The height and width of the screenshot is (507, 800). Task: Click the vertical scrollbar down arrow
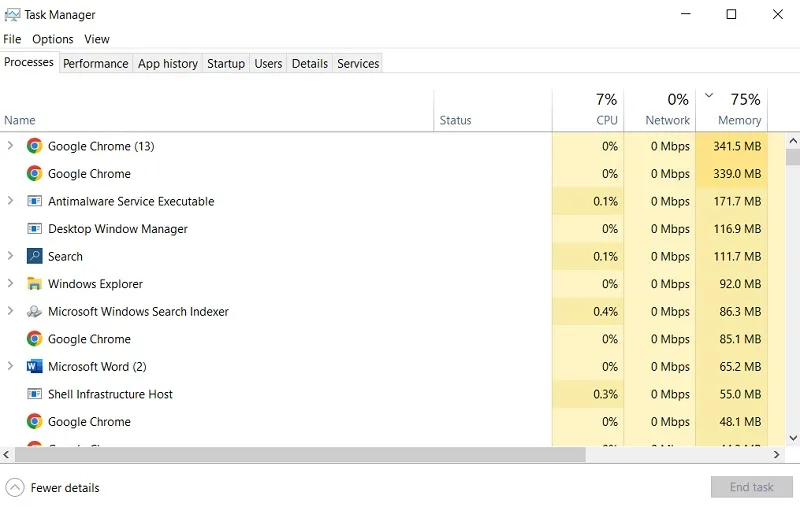coord(793,438)
